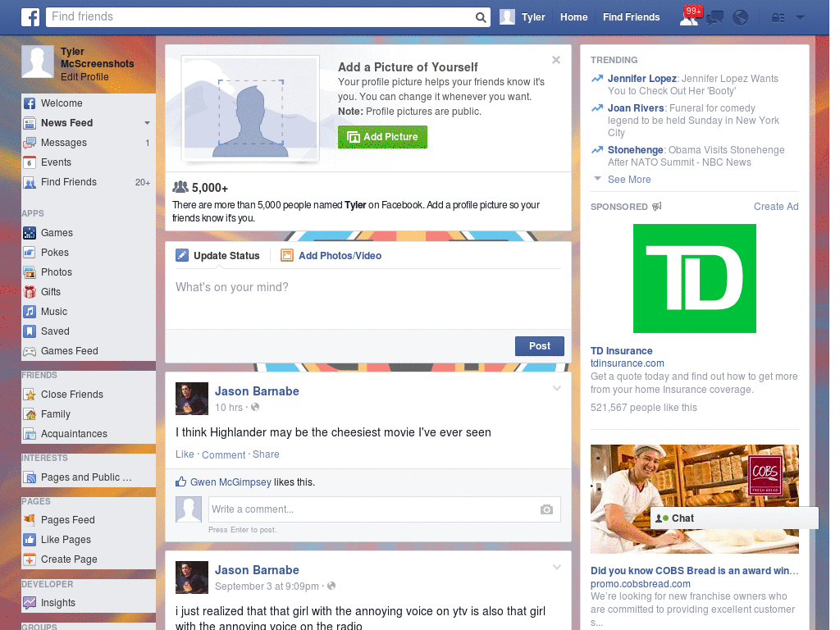840x630 pixels.
Task: Click the search magnifier icon
Action: tap(481, 17)
